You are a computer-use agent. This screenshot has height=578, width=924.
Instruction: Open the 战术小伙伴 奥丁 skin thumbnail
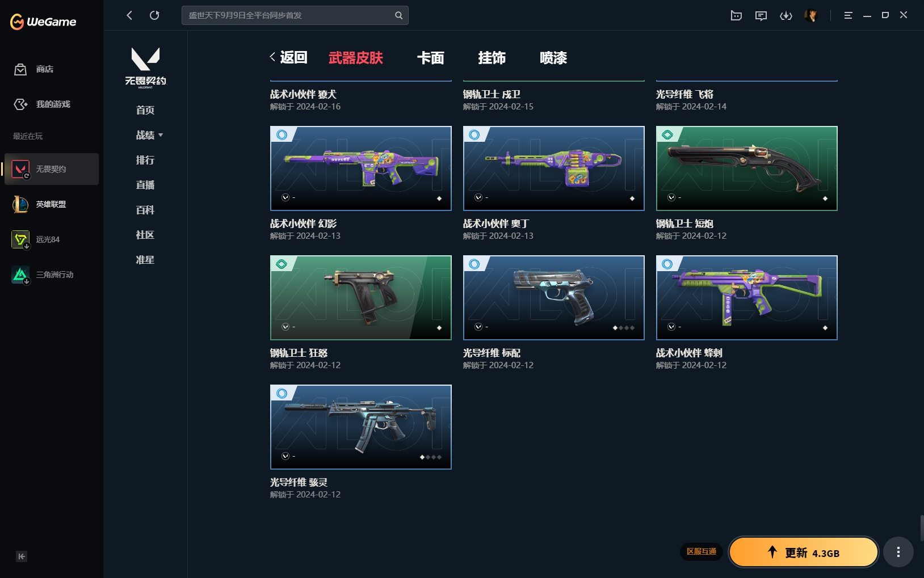[554, 168]
